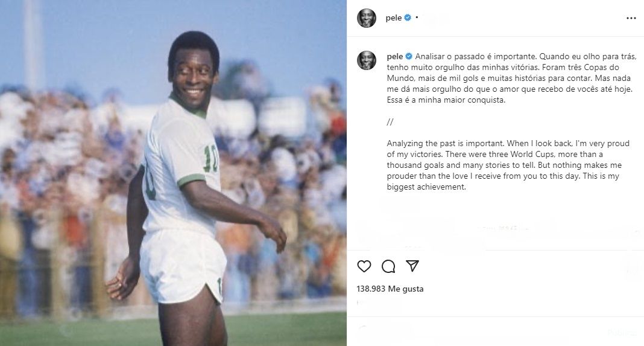The height and width of the screenshot is (346, 644).
Task: Click the profile avatar next to the caption
Action: point(366,60)
